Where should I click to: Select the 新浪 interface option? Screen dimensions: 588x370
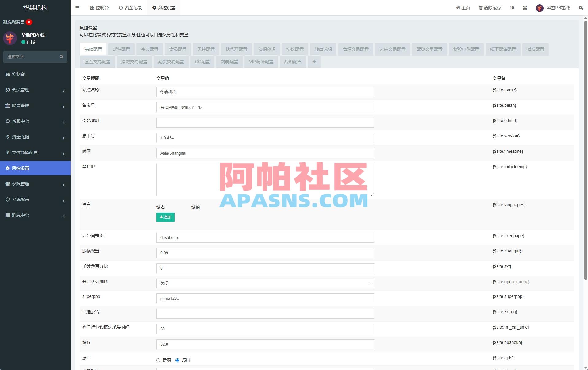tap(159, 360)
